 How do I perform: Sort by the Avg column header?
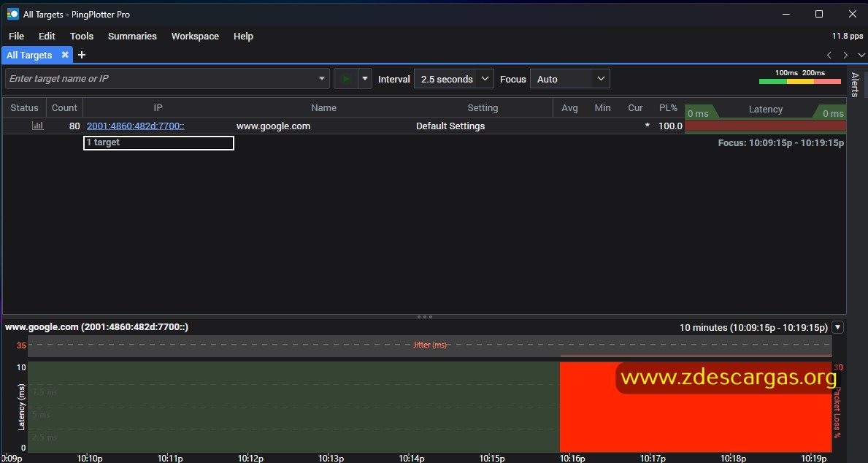coord(569,108)
